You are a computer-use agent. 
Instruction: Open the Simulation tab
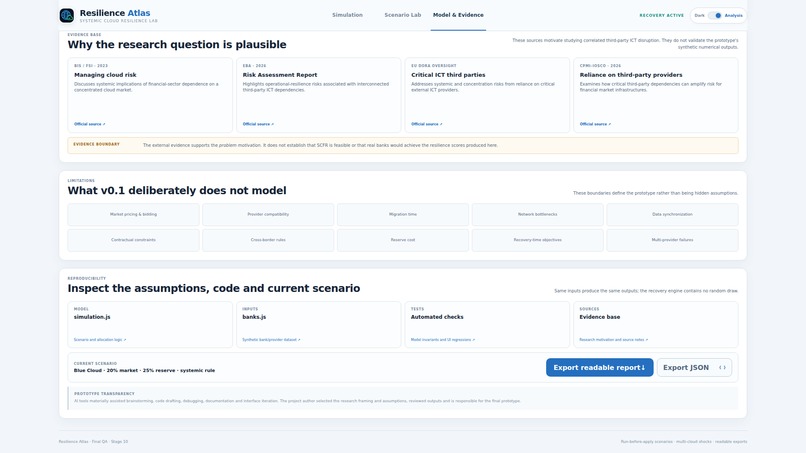[347, 15]
